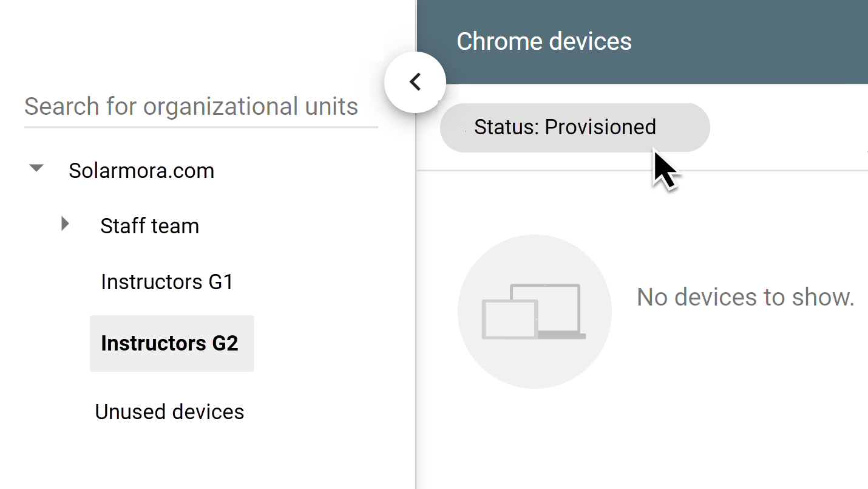The height and width of the screenshot is (489, 868).
Task: Open the Status: Provisioned filter chip
Action: [x=575, y=127]
